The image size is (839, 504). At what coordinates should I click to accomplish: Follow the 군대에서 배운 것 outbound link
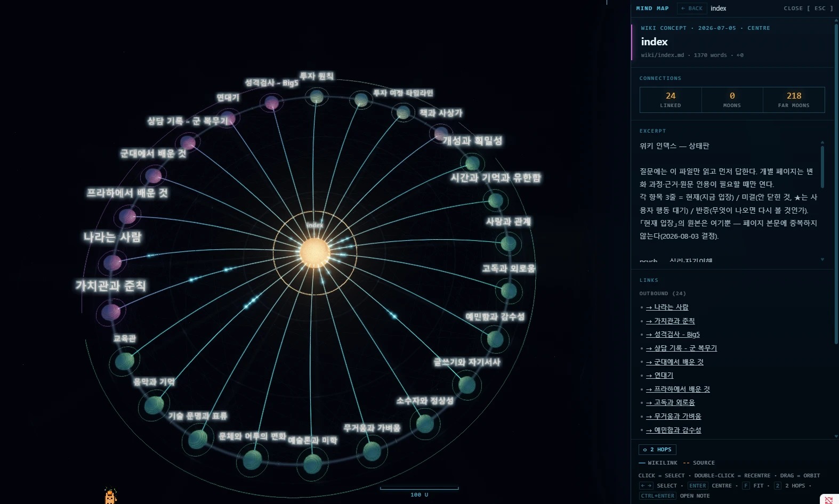coord(674,362)
